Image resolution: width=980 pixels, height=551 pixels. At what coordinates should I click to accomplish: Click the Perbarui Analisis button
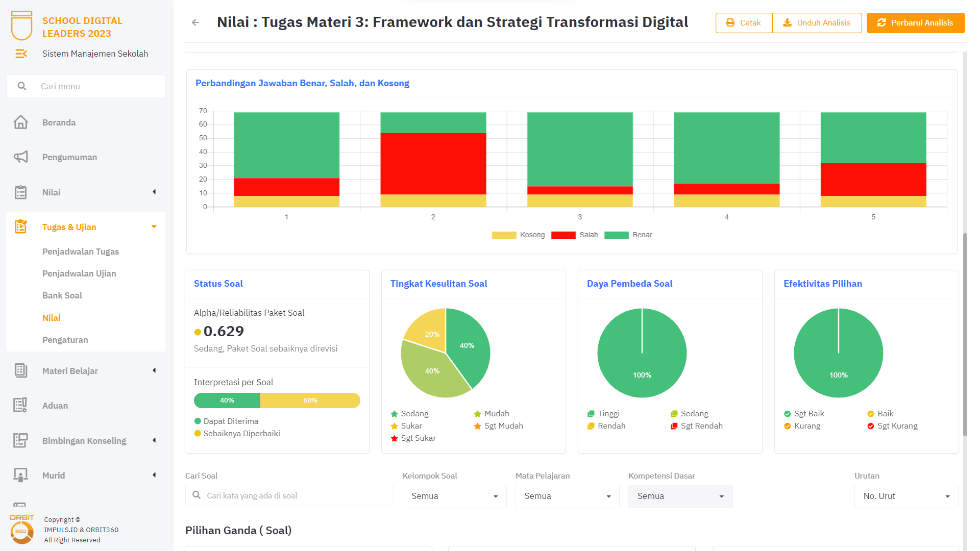(x=915, y=23)
